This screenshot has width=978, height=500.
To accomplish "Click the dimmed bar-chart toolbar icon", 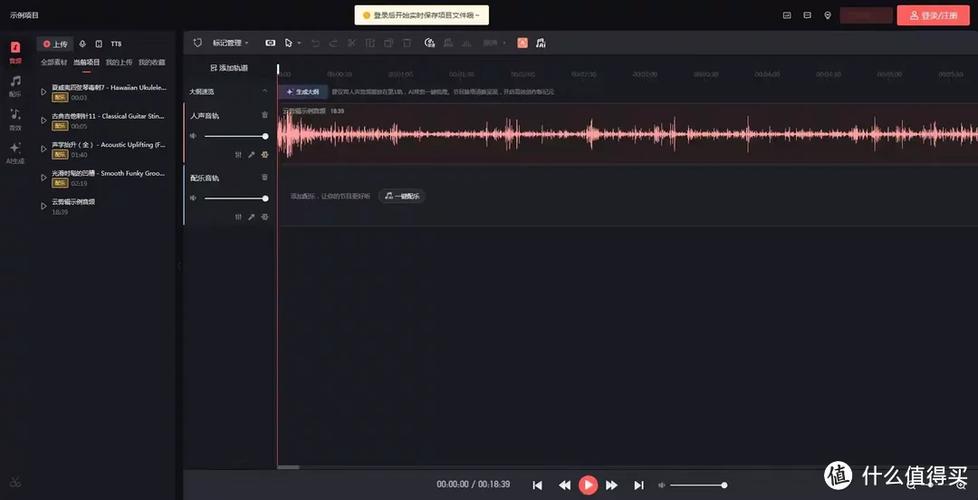I will [466, 43].
